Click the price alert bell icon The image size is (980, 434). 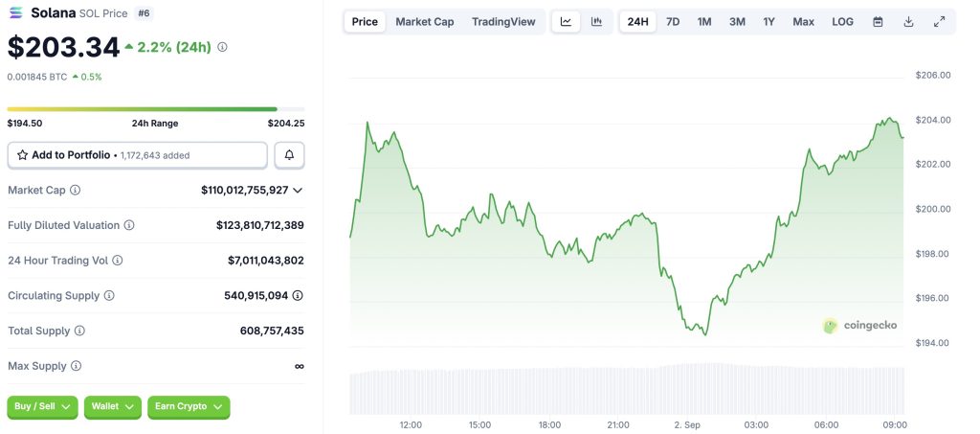click(289, 154)
